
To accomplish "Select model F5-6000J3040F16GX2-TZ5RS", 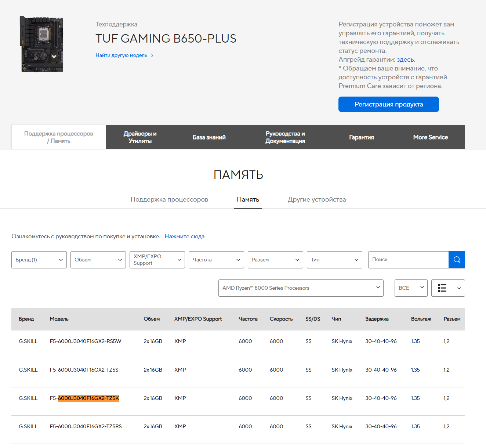I will [86, 426].
